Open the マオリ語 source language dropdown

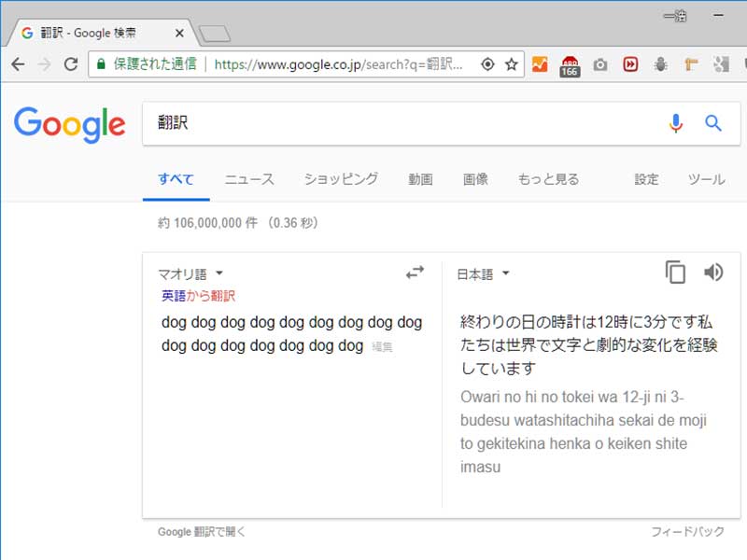(190, 273)
